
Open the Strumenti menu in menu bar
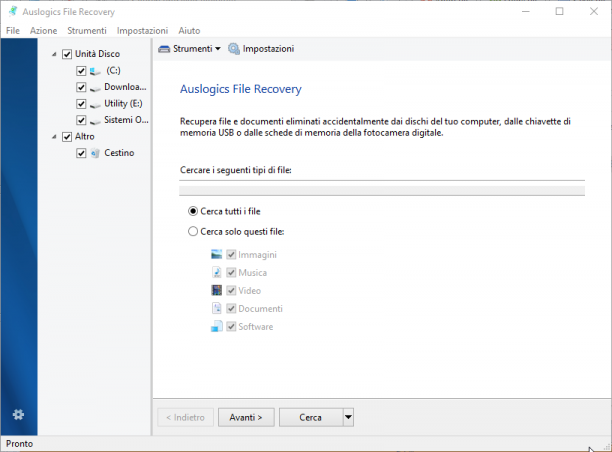[x=87, y=30]
